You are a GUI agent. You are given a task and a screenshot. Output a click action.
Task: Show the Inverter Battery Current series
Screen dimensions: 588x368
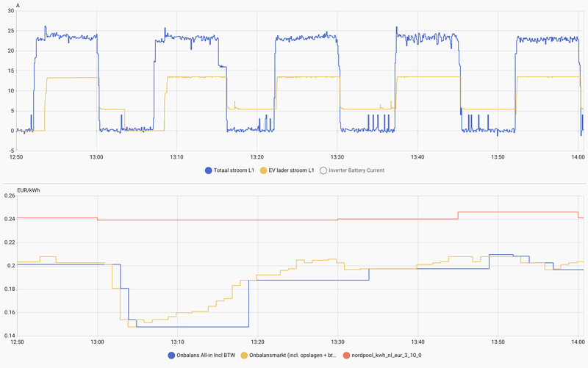(x=356, y=170)
